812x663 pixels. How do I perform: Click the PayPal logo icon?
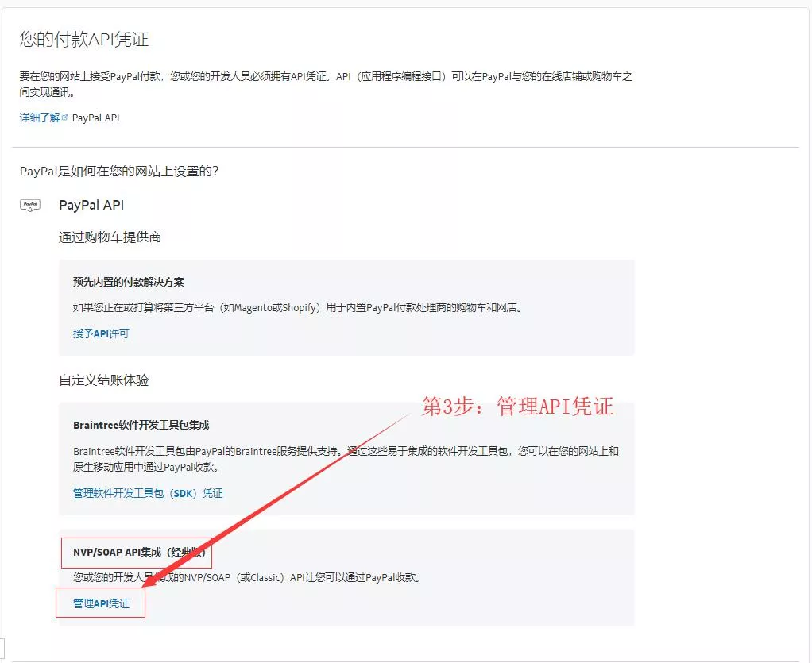[x=30, y=206]
